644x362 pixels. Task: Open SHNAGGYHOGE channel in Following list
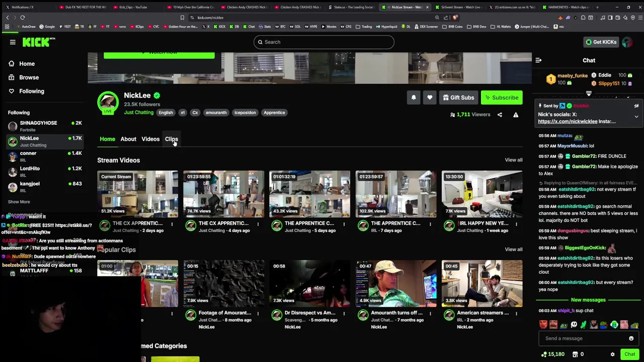point(44,126)
